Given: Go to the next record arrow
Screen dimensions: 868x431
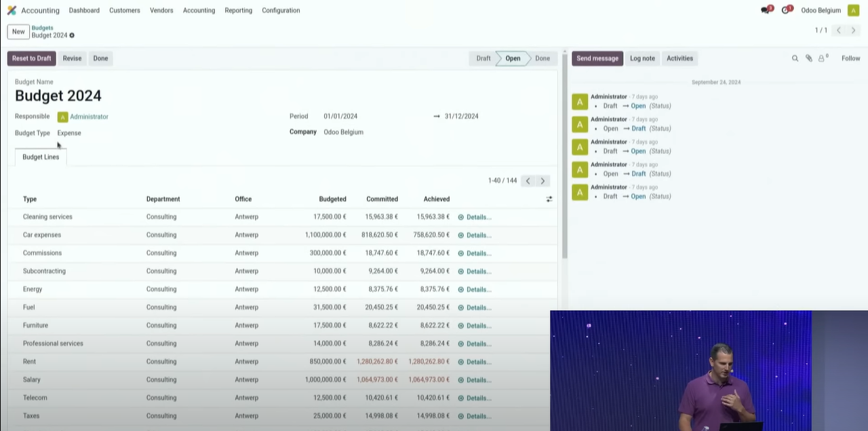Looking at the screenshot, I should pos(854,31).
